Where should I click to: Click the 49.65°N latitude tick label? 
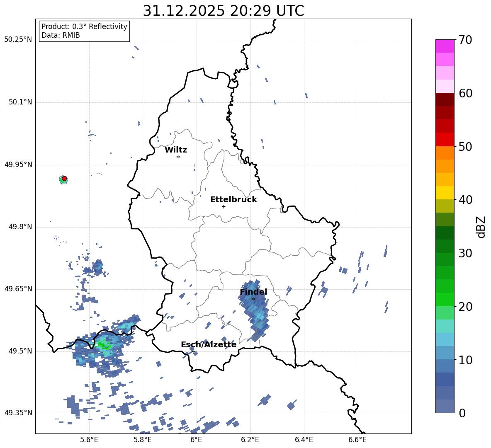click(x=18, y=289)
